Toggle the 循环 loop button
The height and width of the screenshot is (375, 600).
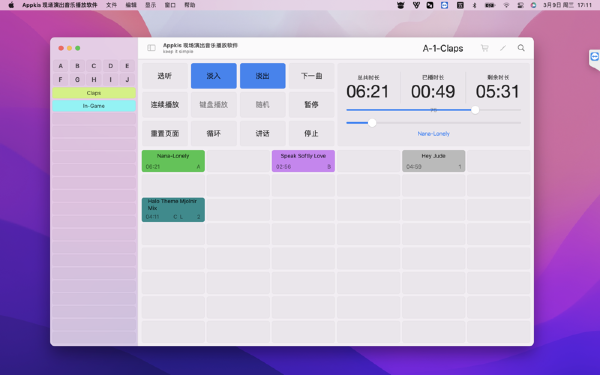coord(214,133)
